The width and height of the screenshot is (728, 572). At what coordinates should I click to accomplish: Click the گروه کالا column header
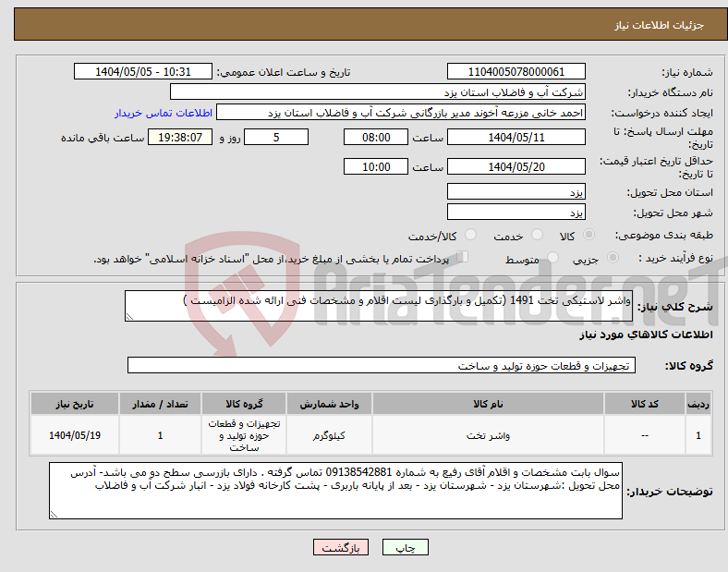pyautogui.click(x=244, y=404)
